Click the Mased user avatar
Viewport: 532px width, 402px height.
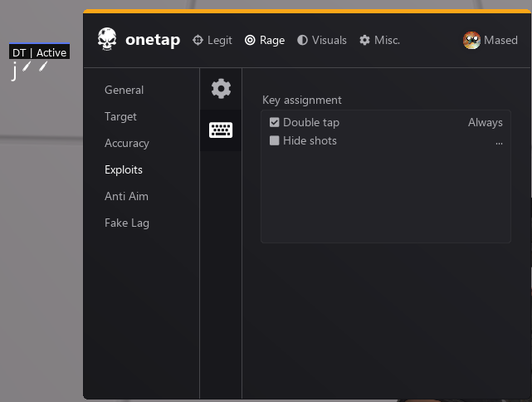(471, 40)
